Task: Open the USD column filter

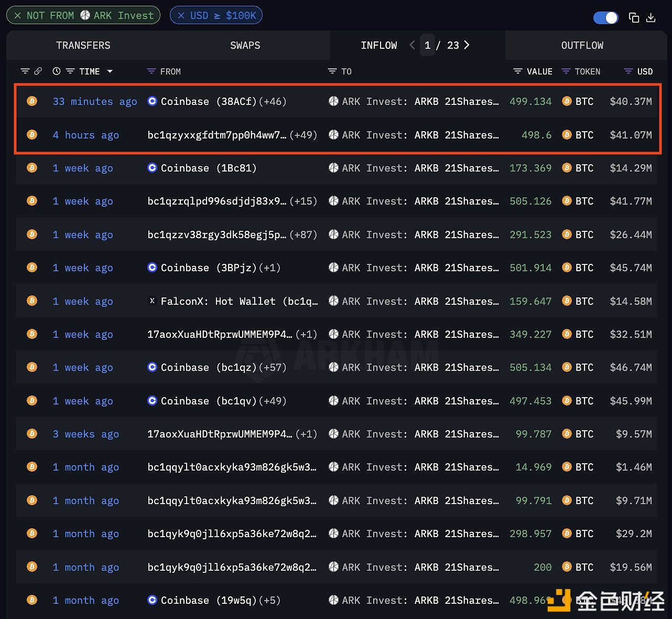Action: (x=628, y=71)
